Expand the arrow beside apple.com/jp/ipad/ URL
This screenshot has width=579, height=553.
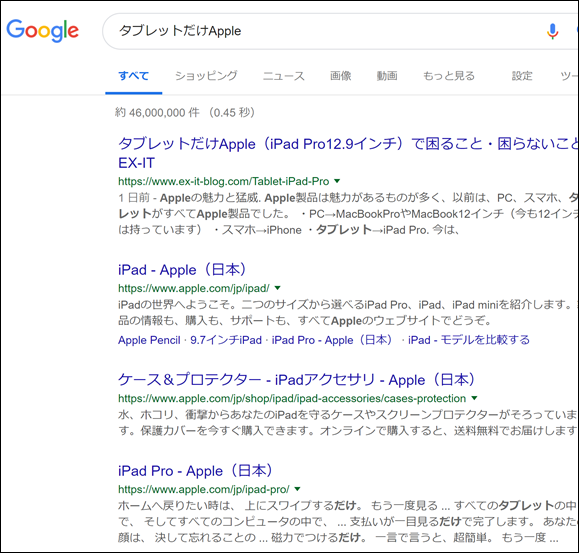(278, 288)
